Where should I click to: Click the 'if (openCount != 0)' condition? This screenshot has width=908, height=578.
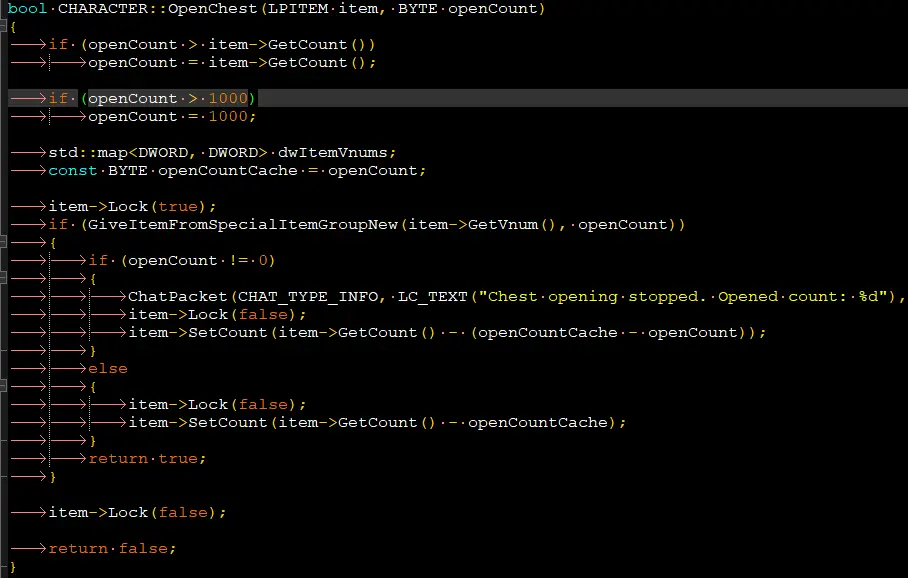(181, 260)
